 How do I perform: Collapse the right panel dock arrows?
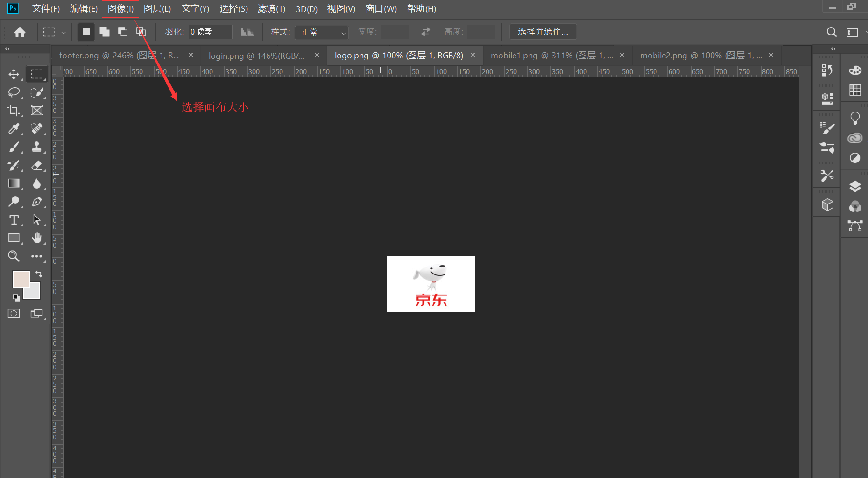833,49
